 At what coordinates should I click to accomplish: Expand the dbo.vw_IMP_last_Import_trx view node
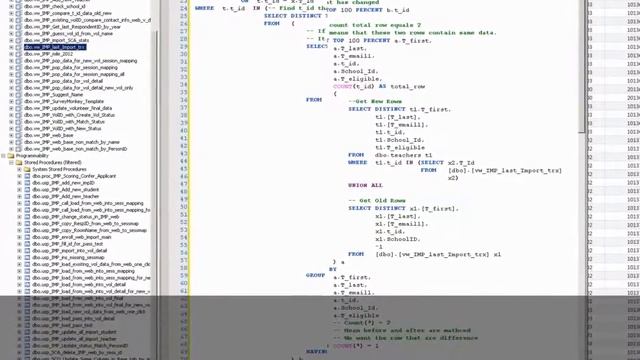pos(11,47)
